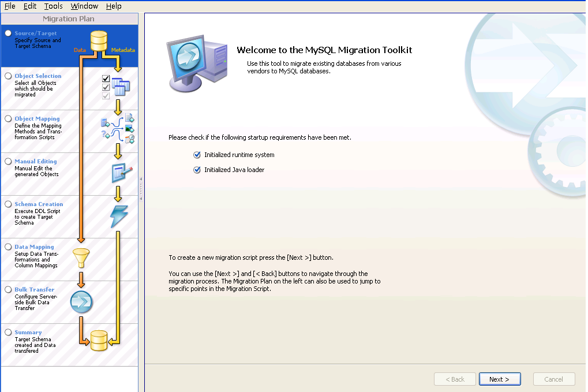Click 'Specify Source and Target Schema' description
The width and height of the screenshot is (588, 392).
38,43
